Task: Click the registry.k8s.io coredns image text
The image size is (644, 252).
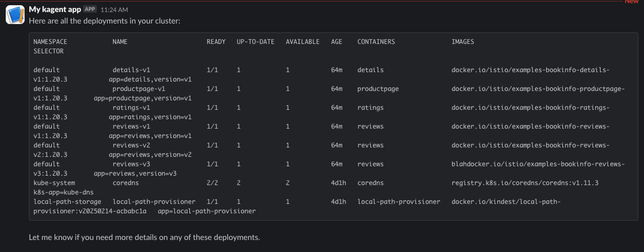Action: click(525, 183)
